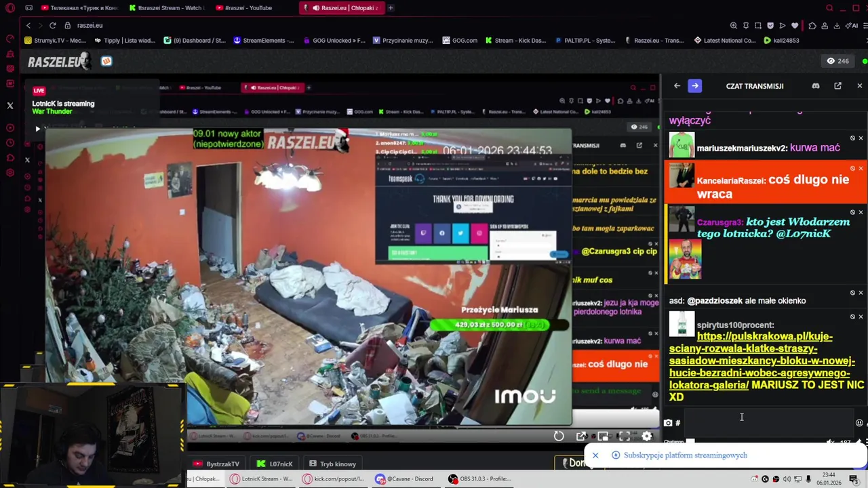Ban user on the mariuszekmariuszekv2 message
Screen dimensions: 868x488
point(852,138)
